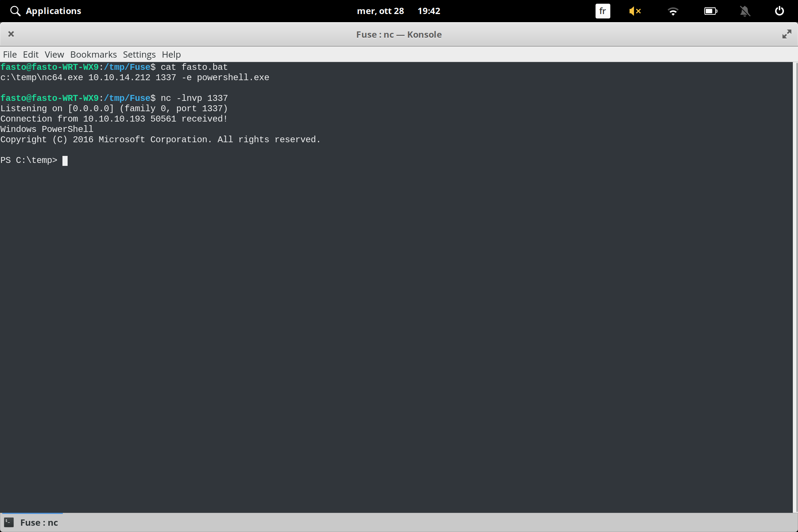798x532 pixels.
Task: Switch keyboard layout using the "fr" indicator
Action: pos(602,11)
